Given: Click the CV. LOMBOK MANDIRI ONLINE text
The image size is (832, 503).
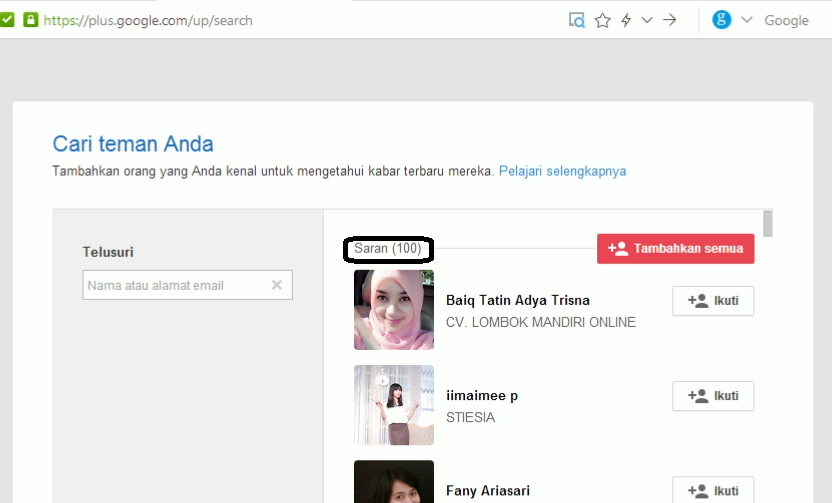Looking at the screenshot, I should [541, 322].
